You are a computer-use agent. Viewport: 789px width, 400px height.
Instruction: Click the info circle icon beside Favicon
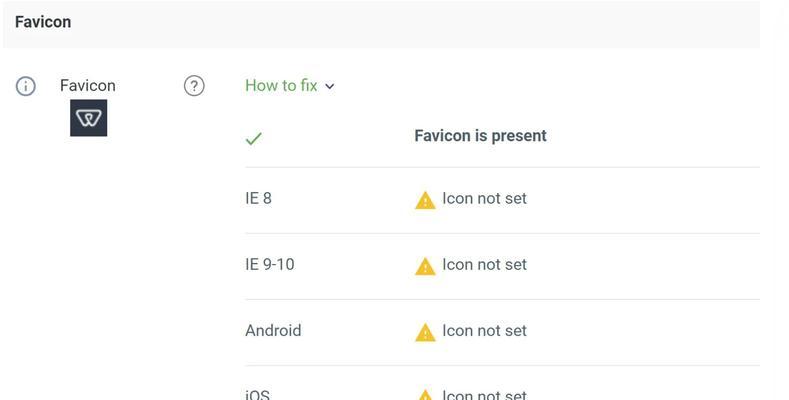pyautogui.click(x=26, y=86)
